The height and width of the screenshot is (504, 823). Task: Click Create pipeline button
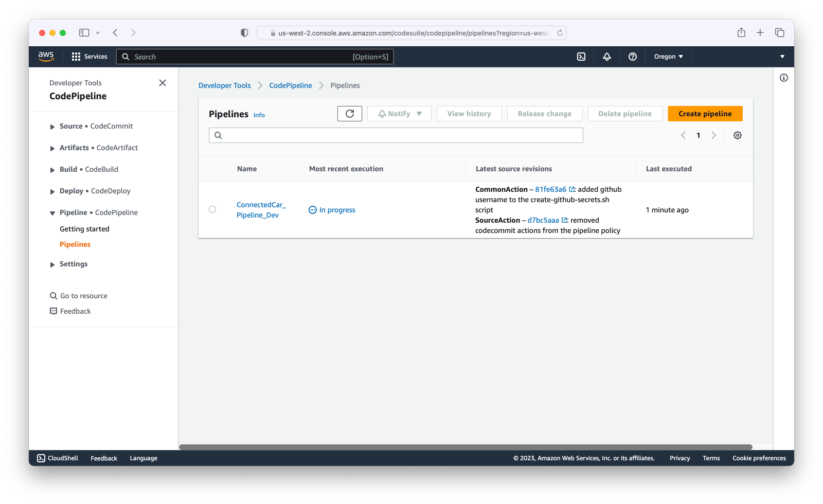705,114
